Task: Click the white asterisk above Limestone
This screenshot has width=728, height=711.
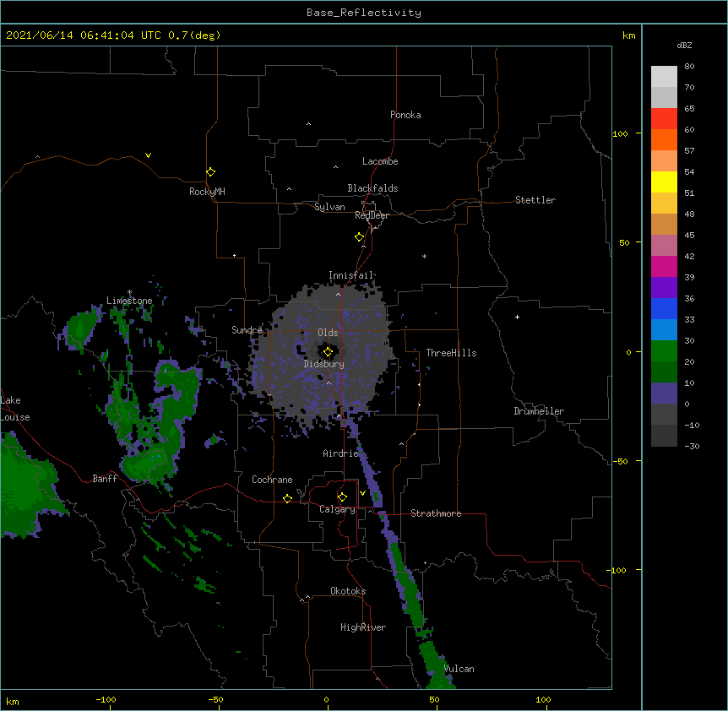Action: (x=129, y=292)
